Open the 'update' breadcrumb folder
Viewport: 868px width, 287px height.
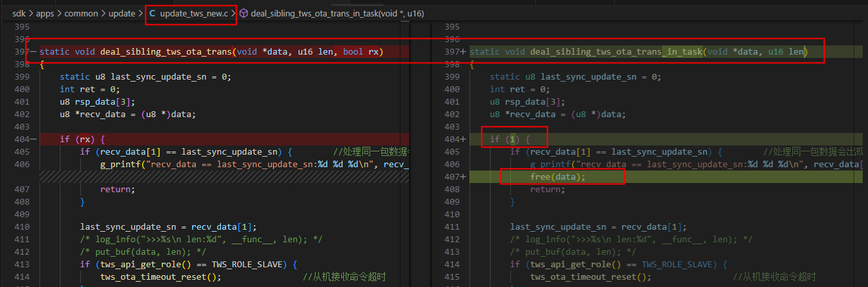click(120, 13)
